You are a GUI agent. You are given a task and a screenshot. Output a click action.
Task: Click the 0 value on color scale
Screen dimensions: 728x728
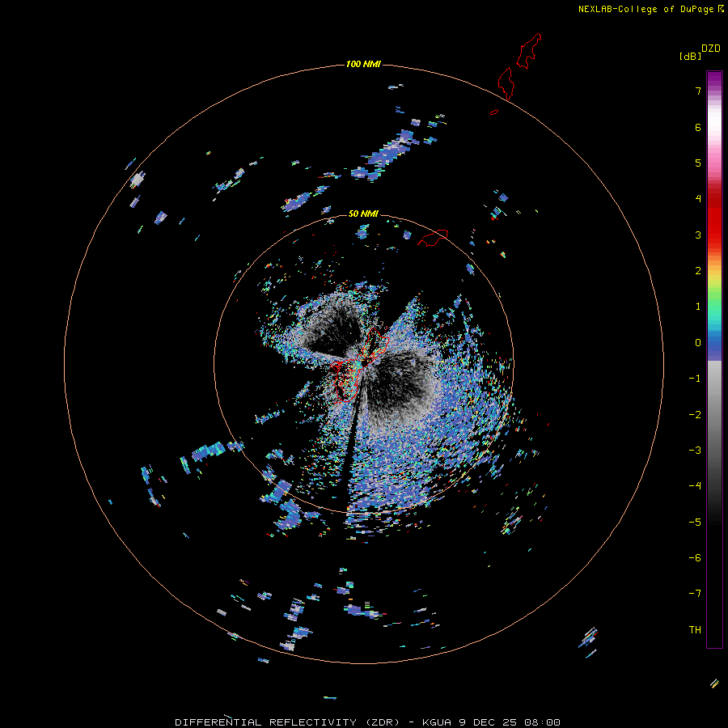698,343
